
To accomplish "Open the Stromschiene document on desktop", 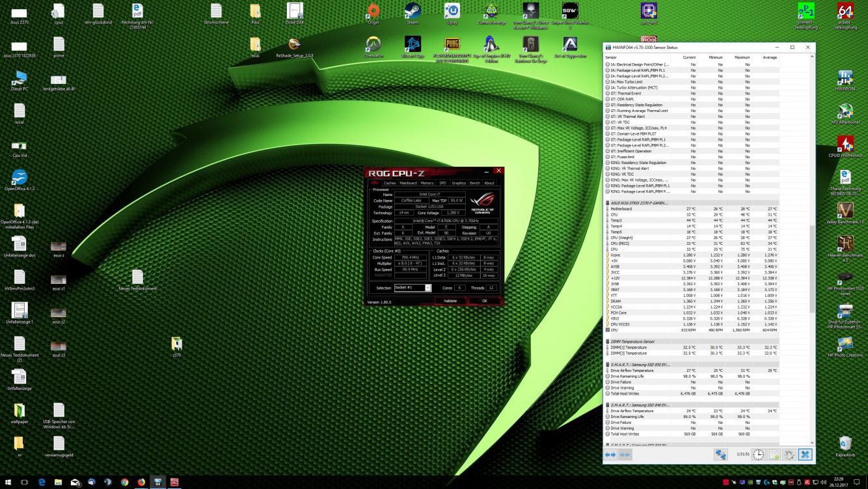I will (216, 14).
